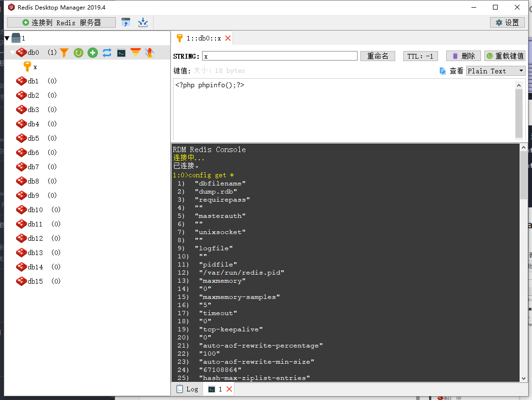Click the Redis Desktop Manager title bar logo
532x400 pixels.
[x=11, y=7]
